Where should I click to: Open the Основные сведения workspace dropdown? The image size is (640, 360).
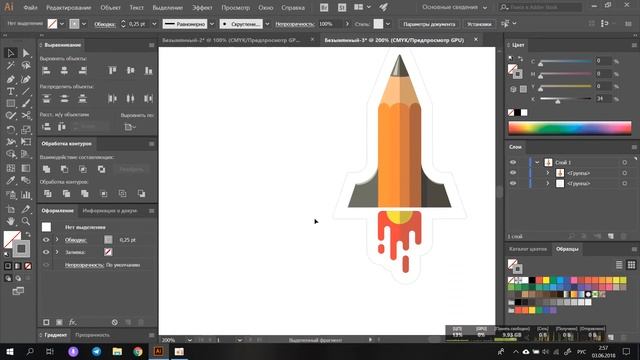pos(454,7)
